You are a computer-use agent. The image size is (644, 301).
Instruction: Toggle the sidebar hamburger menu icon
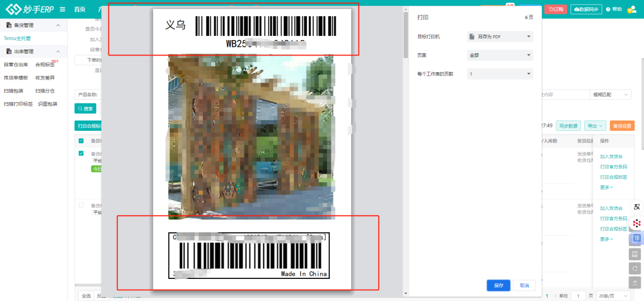pyautogui.click(x=63, y=9)
